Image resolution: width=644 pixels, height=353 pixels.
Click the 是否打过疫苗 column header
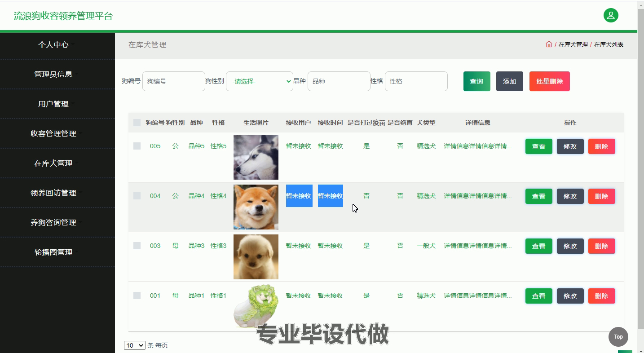[366, 123]
